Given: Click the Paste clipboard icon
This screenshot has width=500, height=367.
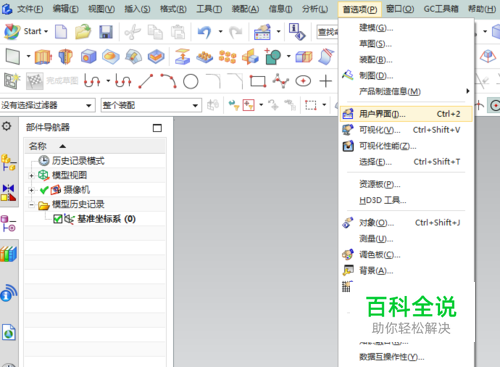Looking at the screenshot, I should pyautogui.click(x=178, y=32).
